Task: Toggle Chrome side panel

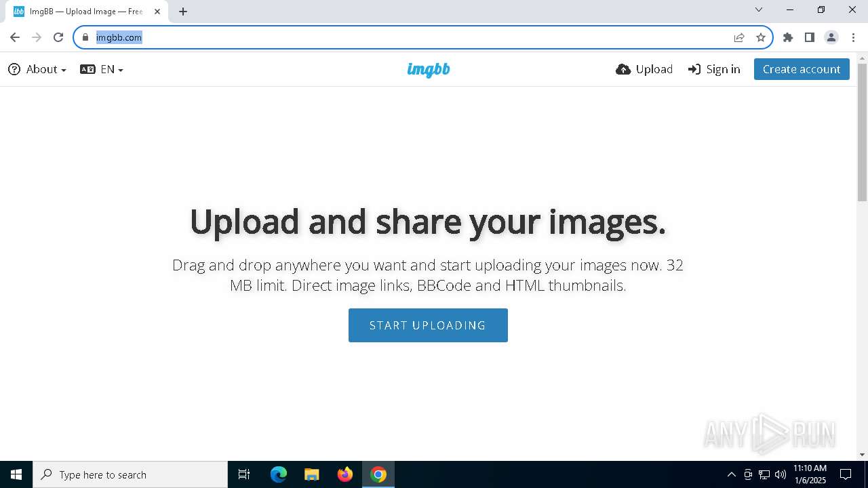Action: 810,37
